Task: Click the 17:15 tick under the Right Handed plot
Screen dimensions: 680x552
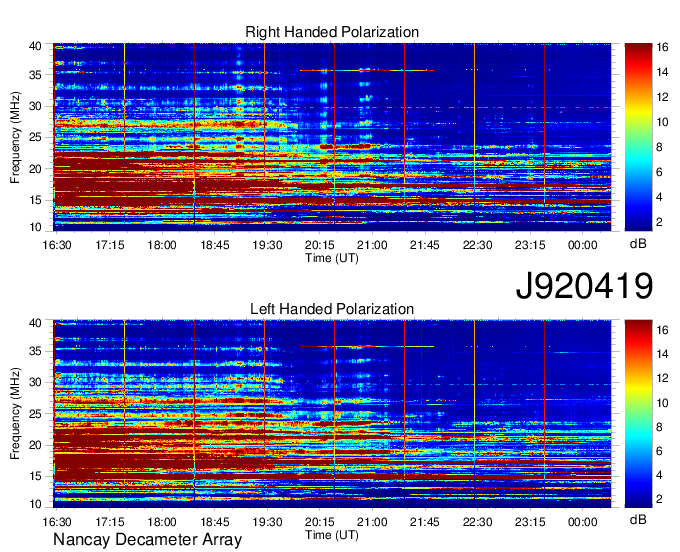Action: click(x=110, y=245)
